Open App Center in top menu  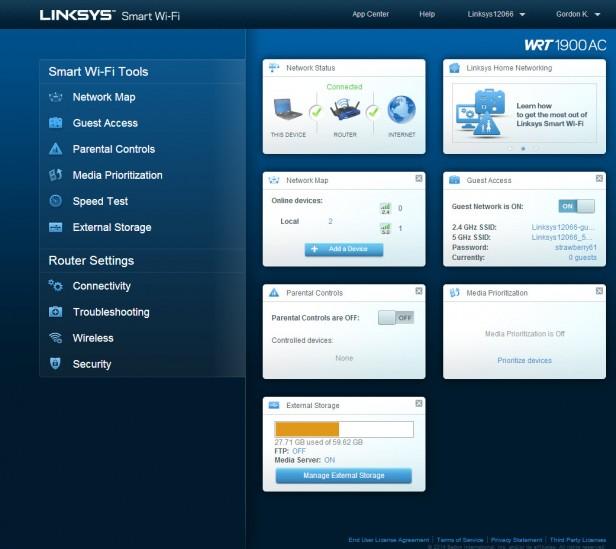pos(370,14)
